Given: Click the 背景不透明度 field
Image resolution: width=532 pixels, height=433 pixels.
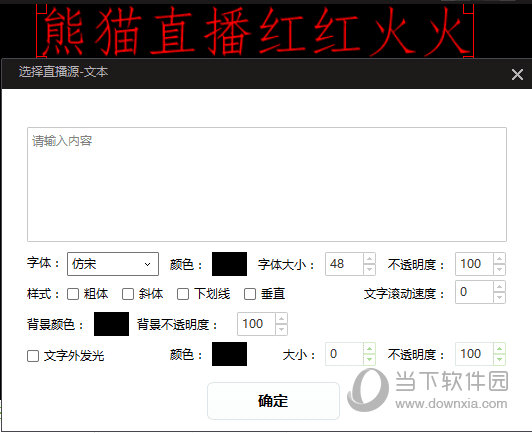Looking at the screenshot, I should 256,324.
